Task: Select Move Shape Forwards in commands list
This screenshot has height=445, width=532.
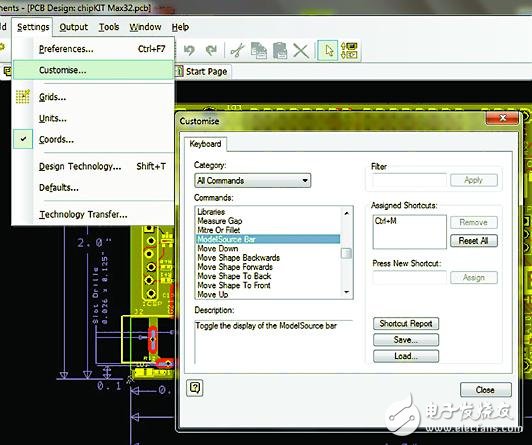Action: [235, 267]
